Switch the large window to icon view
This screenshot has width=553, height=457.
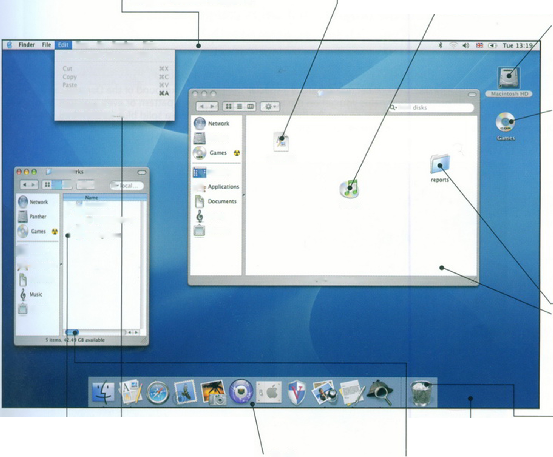point(229,106)
